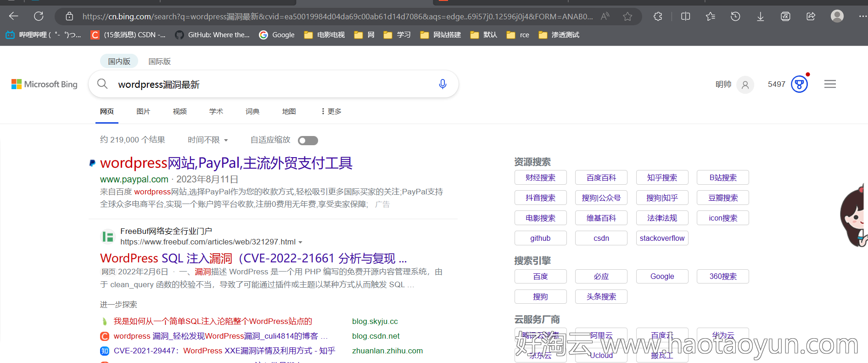Open GitHub bookmark in favorites bar
The height and width of the screenshot is (363, 868).
[213, 35]
